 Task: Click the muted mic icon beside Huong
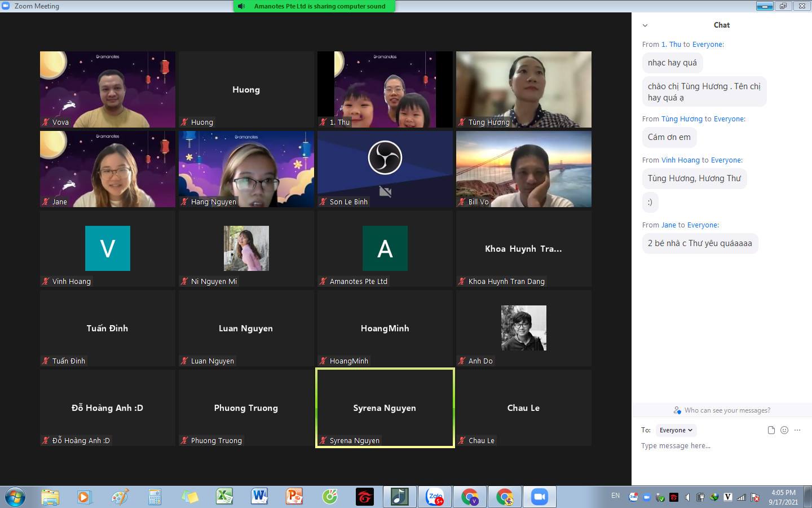click(184, 122)
